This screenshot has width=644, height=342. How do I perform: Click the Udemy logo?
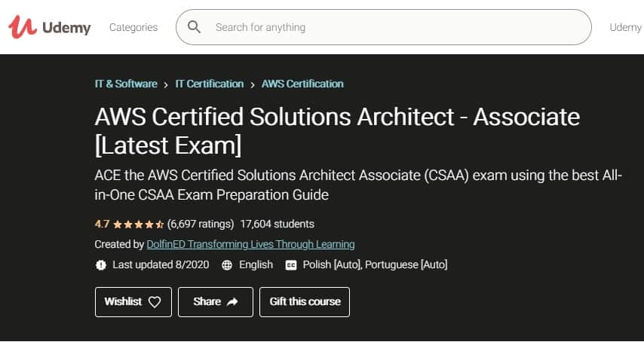pyautogui.click(x=49, y=28)
